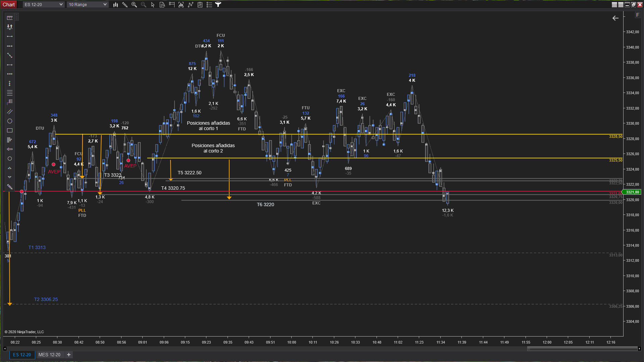Click the zoom out magnifier

tap(144, 5)
